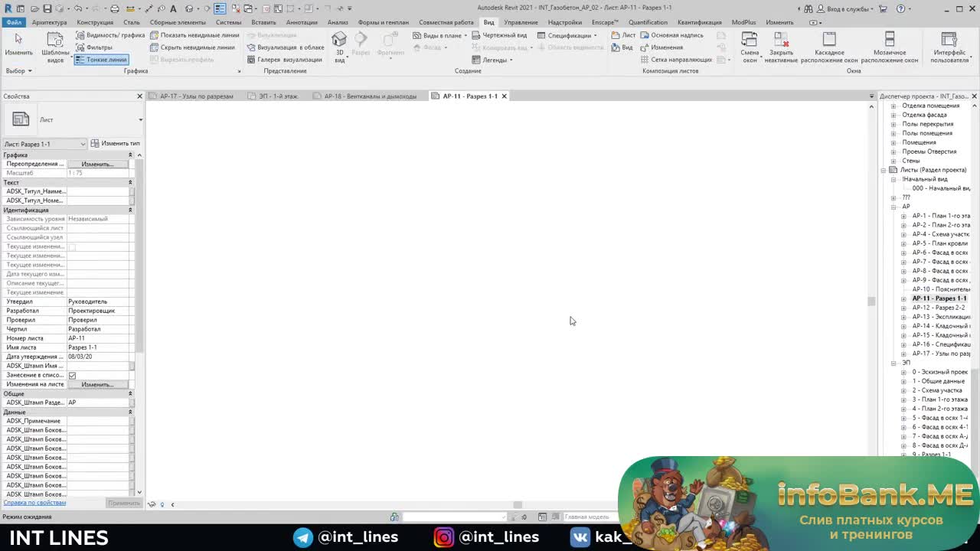Click Закрыть неактивные windows icon

click(781, 44)
